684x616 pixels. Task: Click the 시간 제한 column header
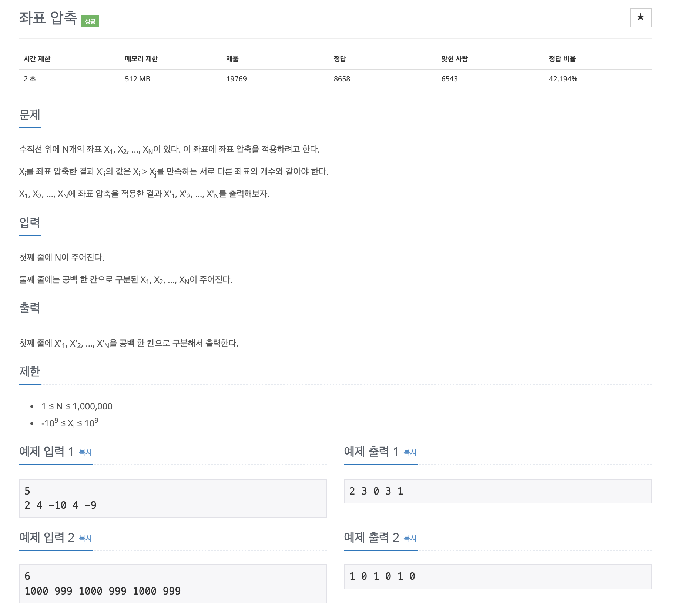[37, 58]
